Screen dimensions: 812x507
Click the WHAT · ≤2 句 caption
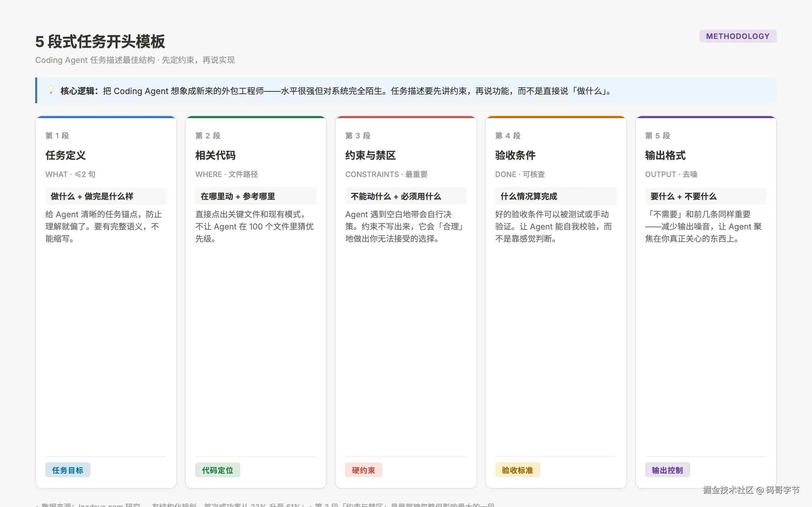click(70, 174)
